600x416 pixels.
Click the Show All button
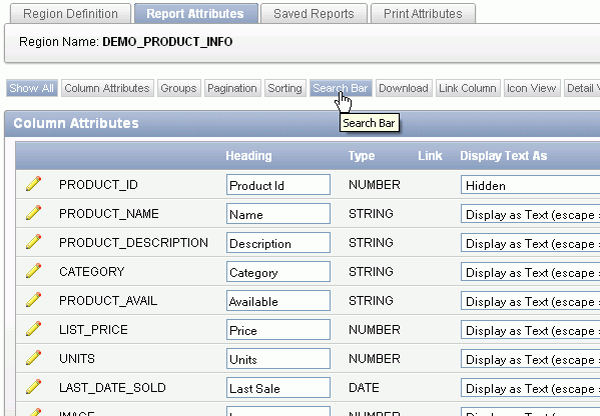pyautogui.click(x=31, y=88)
